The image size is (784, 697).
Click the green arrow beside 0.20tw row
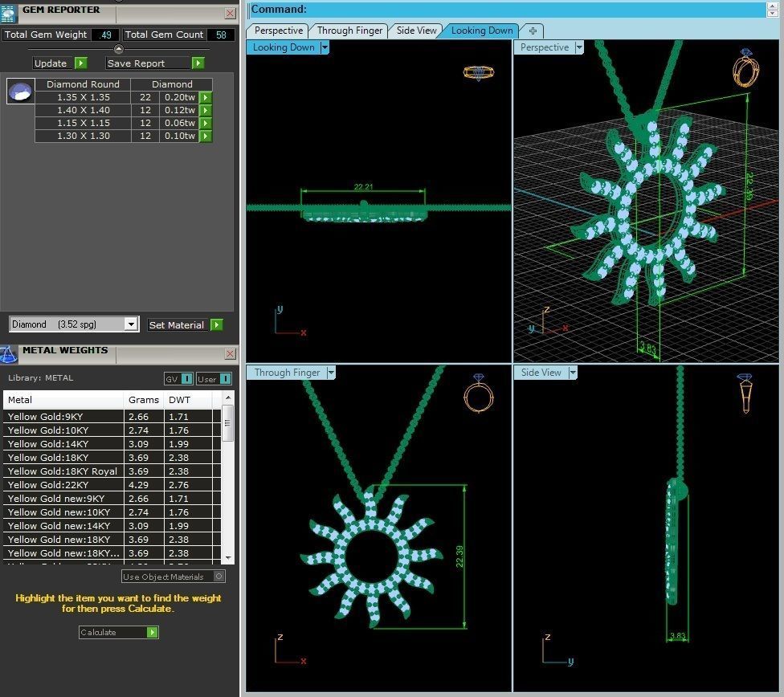coord(206,97)
